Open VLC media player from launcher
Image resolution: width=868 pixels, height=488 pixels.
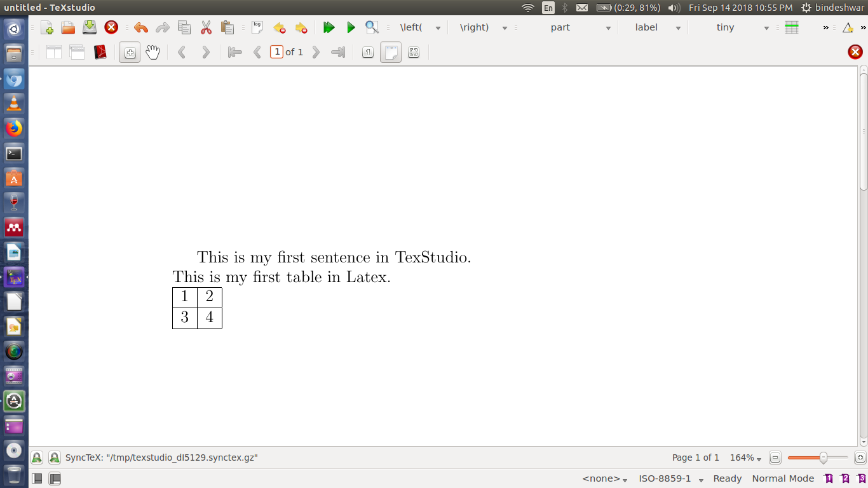click(x=14, y=104)
